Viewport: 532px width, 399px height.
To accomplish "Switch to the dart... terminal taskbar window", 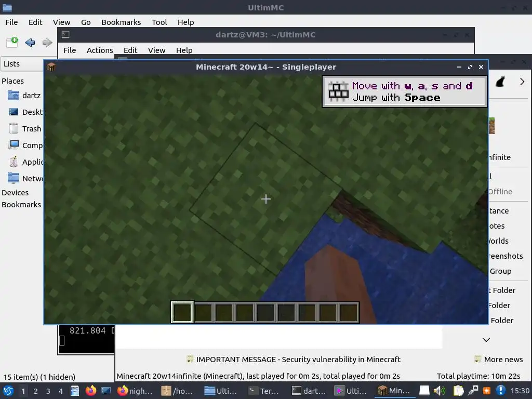I will pos(309,391).
